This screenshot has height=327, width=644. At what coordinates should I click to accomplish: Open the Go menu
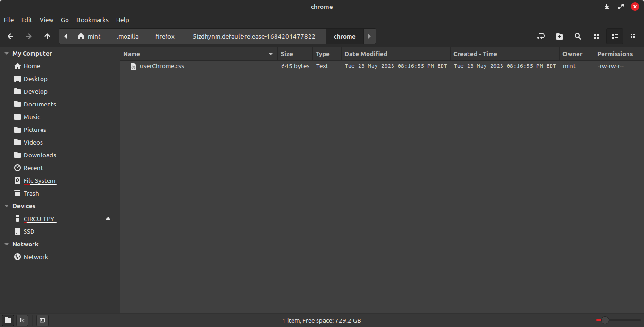tap(65, 20)
